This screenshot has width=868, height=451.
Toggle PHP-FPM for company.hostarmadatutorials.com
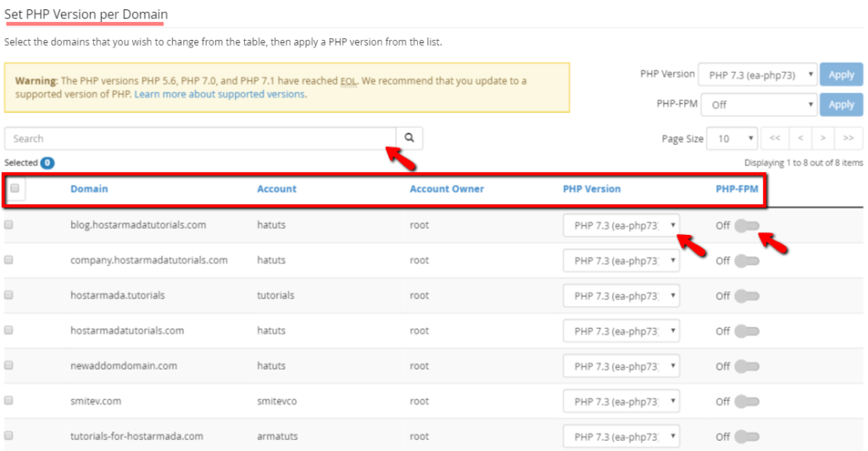[747, 260]
